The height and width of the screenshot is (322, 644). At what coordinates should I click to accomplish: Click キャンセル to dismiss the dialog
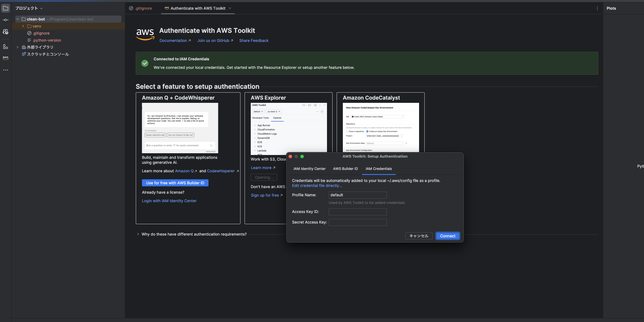pos(418,235)
